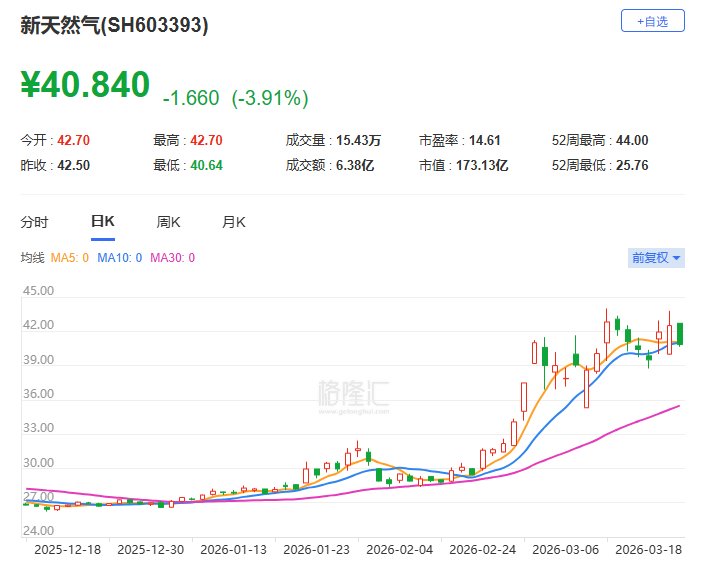Click the -3.91% change percentage

(270, 98)
